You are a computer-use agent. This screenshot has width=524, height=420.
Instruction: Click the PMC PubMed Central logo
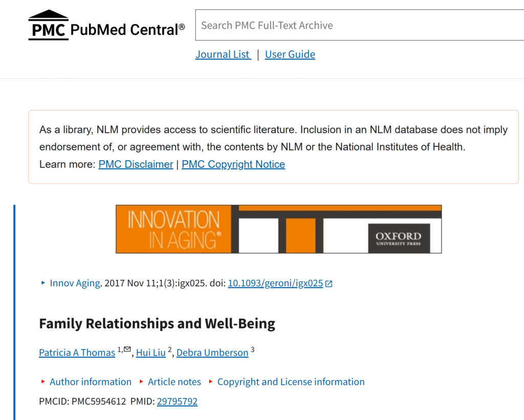pos(106,26)
